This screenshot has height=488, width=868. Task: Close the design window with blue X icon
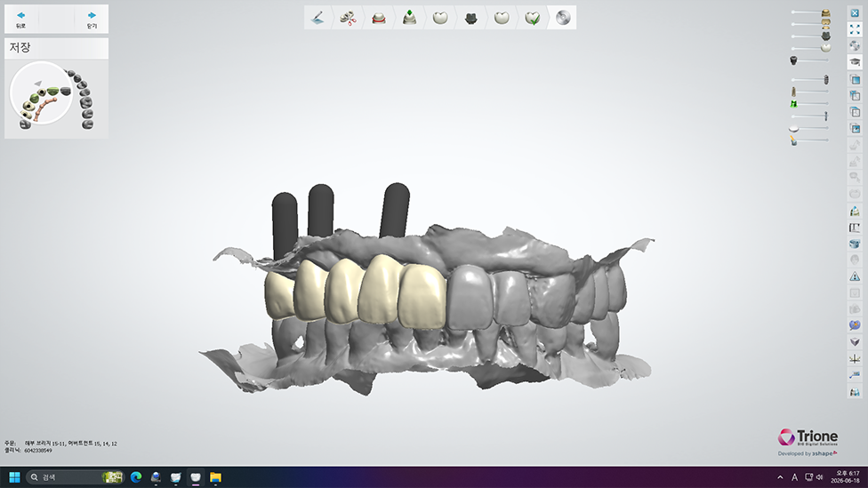tap(855, 12)
